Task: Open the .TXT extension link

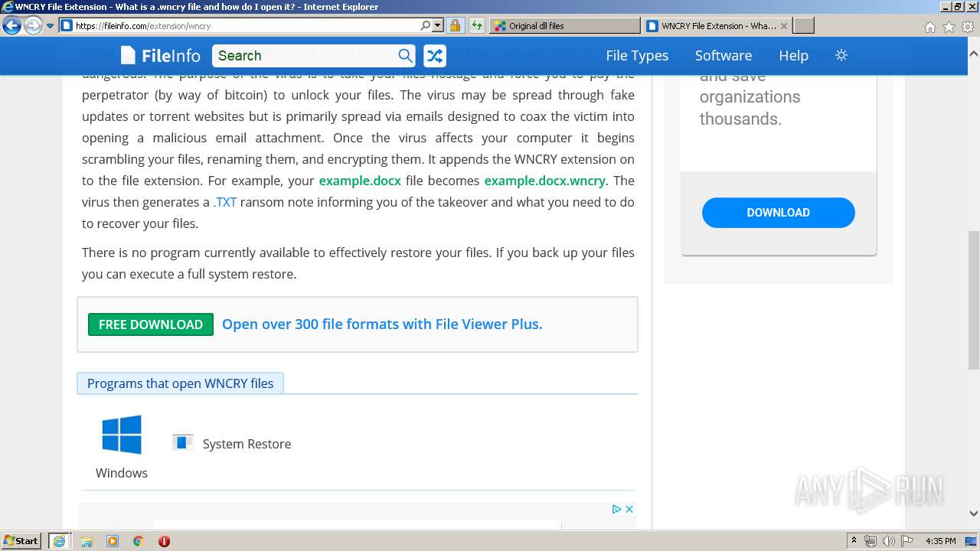Action: (x=225, y=202)
